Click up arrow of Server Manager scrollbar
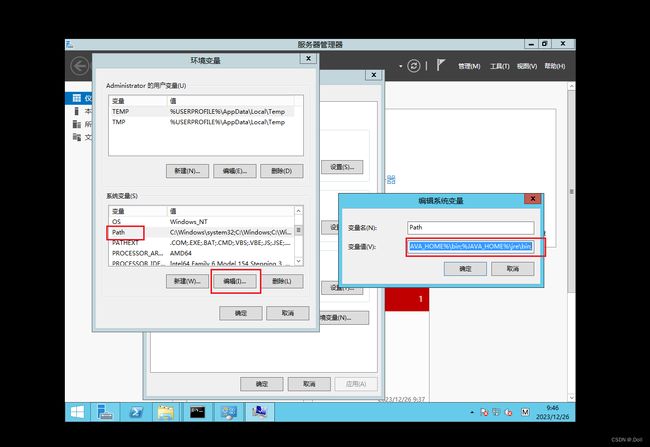This screenshot has height=447, width=650. tap(572, 86)
